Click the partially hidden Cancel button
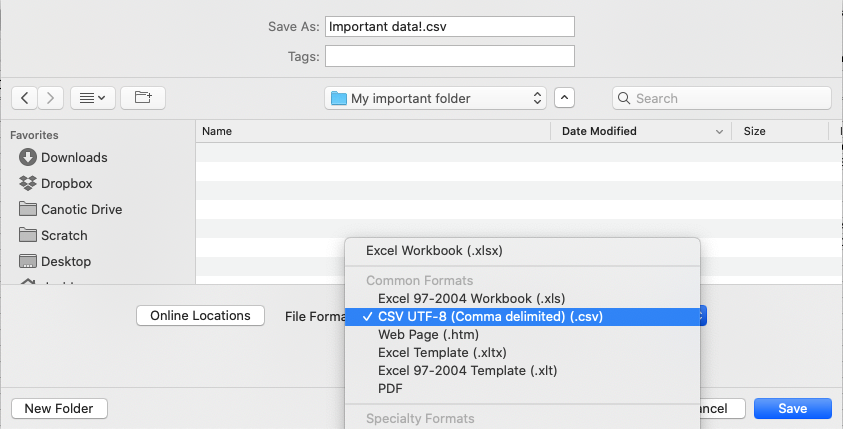 pyautogui.click(x=723, y=409)
